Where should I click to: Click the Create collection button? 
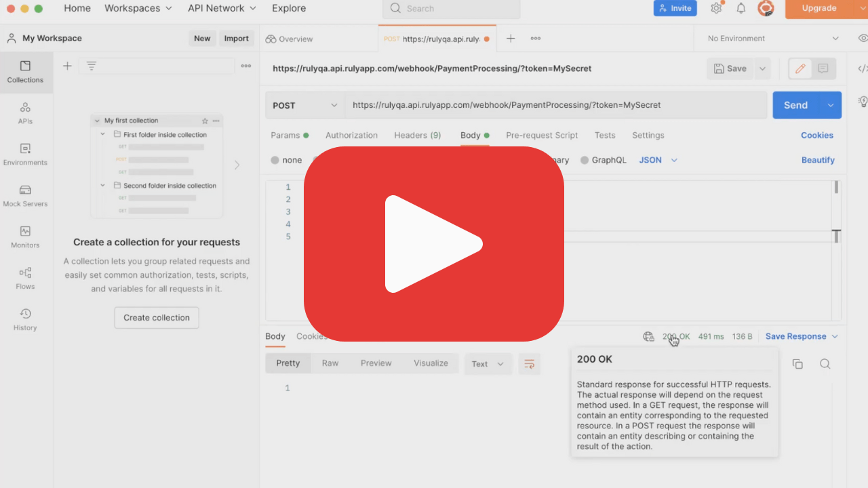point(157,317)
